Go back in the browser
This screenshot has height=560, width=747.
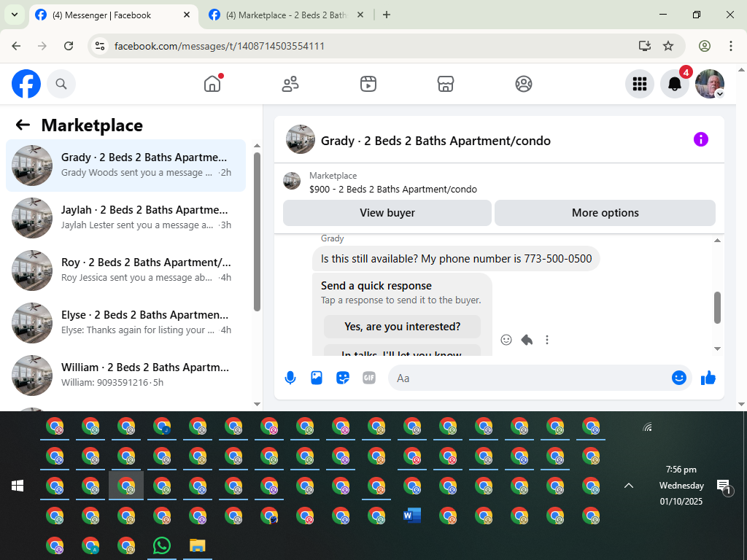pos(16,46)
